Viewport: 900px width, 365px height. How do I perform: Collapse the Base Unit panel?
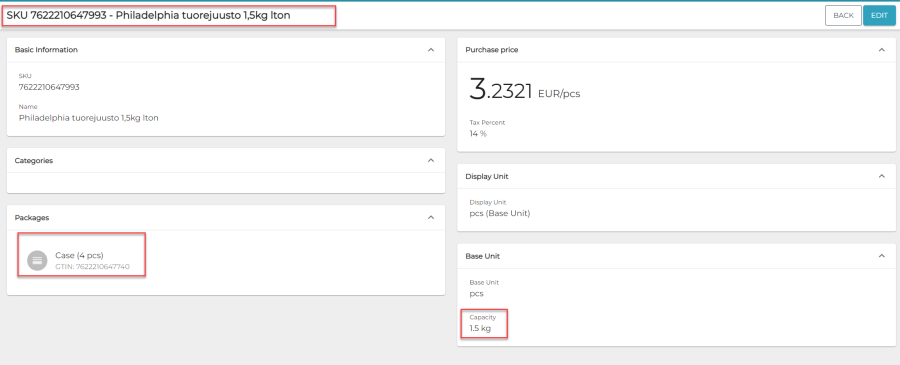(882, 256)
